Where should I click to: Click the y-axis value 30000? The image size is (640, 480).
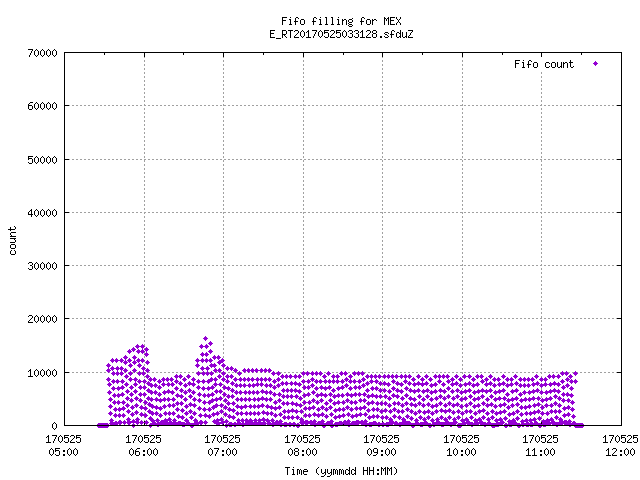(x=42, y=266)
